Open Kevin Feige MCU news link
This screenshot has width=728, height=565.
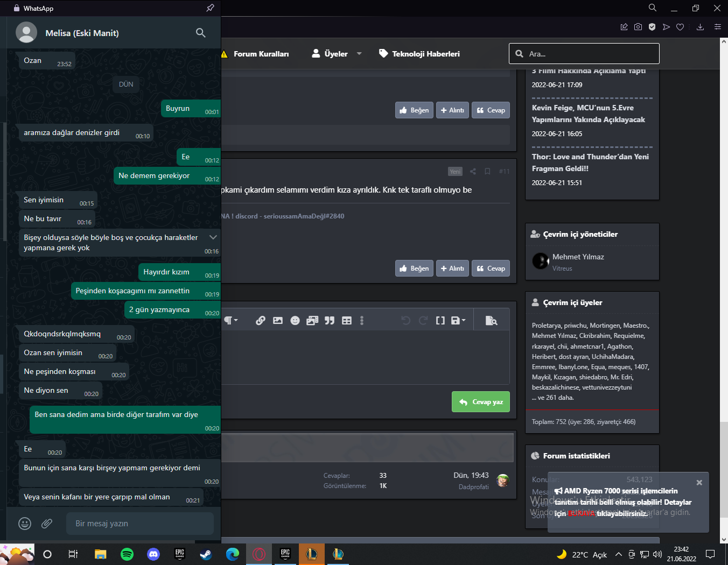tap(589, 114)
